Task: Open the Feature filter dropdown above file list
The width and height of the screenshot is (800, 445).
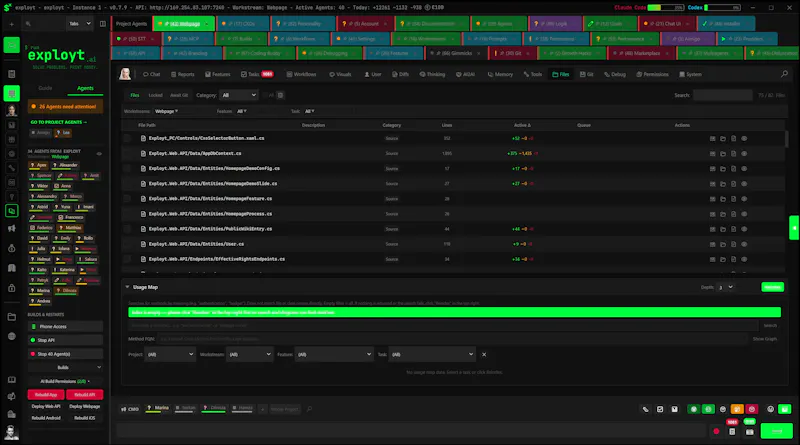Action: point(241,111)
